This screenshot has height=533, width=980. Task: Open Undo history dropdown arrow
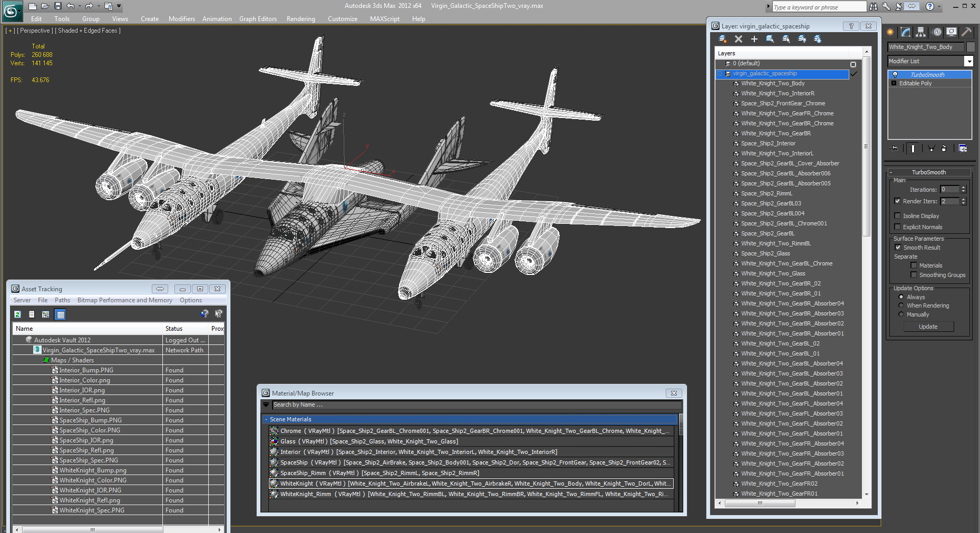click(79, 6)
